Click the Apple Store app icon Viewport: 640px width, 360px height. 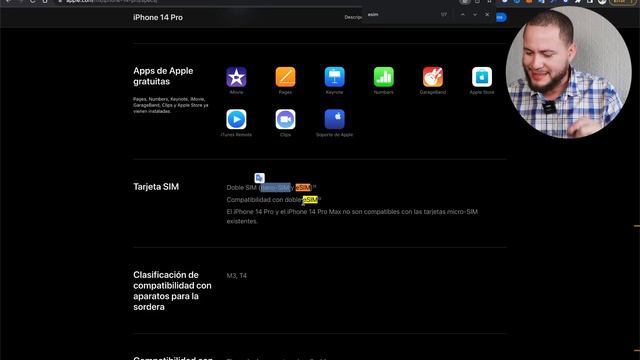click(482, 77)
